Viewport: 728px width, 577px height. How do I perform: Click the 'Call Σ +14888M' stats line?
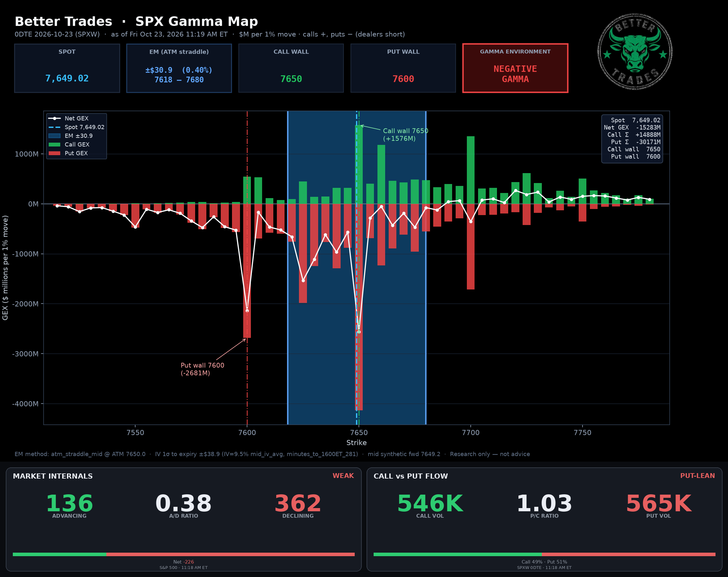(x=634, y=135)
